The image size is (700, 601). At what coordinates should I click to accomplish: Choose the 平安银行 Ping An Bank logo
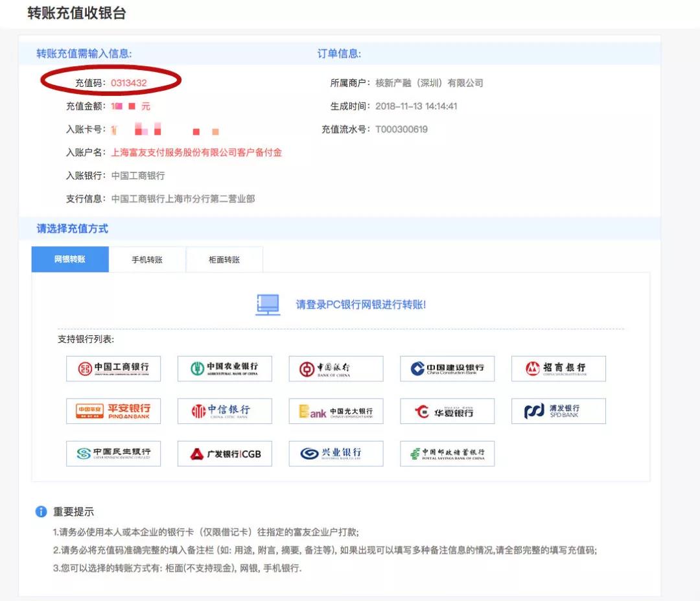(x=113, y=411)
